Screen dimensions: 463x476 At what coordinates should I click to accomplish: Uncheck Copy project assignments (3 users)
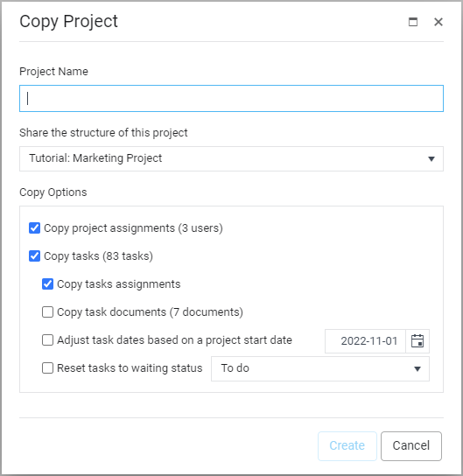(35, 228)
